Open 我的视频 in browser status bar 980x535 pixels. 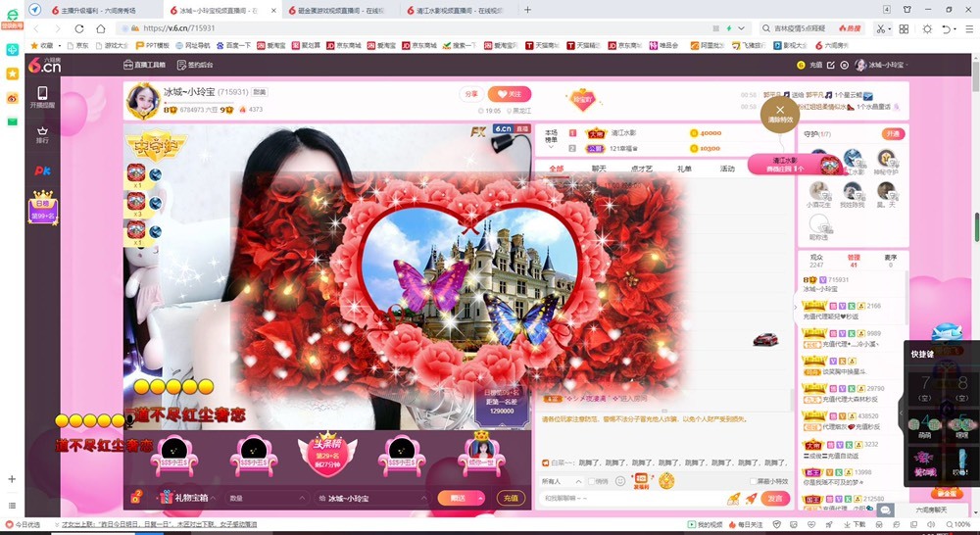point(705,525)
